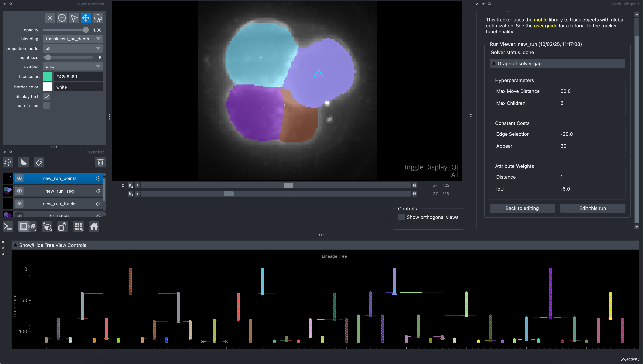Click the Back to editing button
This screenshot has height=364, width=643.
[522, 208]
